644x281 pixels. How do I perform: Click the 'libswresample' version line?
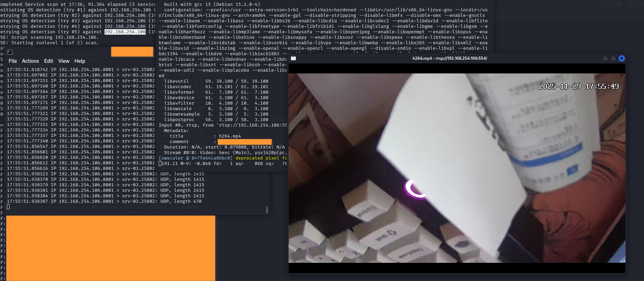click(216, 114)
